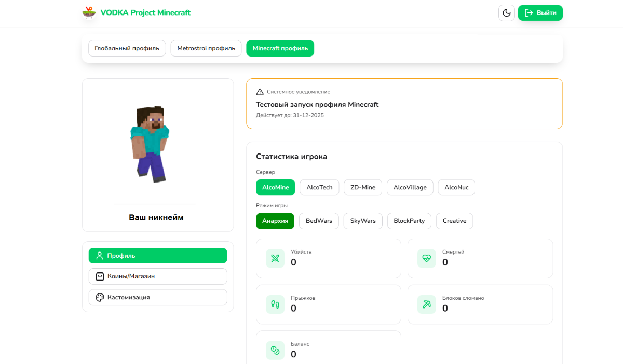The width and height of the screenshot is (623, 364).
Task: Choose the BedWars game mode
Action: [x=319, y=221]
